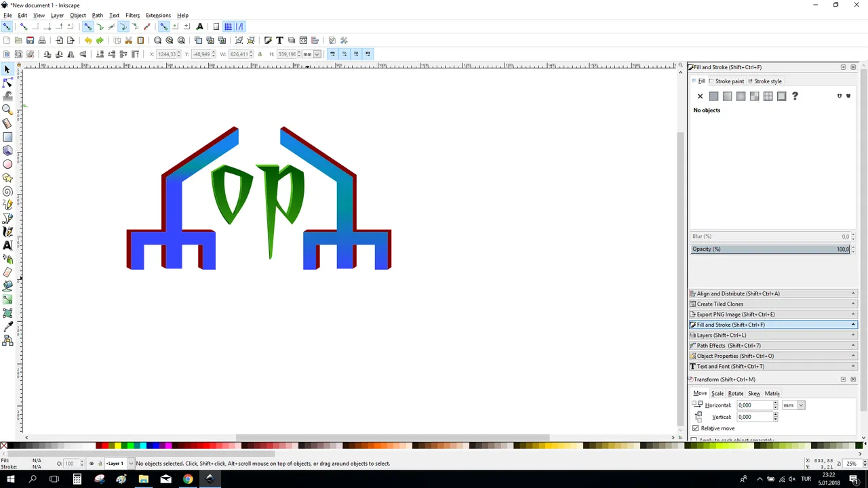Open the Layer 1 selector dropdown
The height and width of the screenshot is (488, 868).
point(119,464)
